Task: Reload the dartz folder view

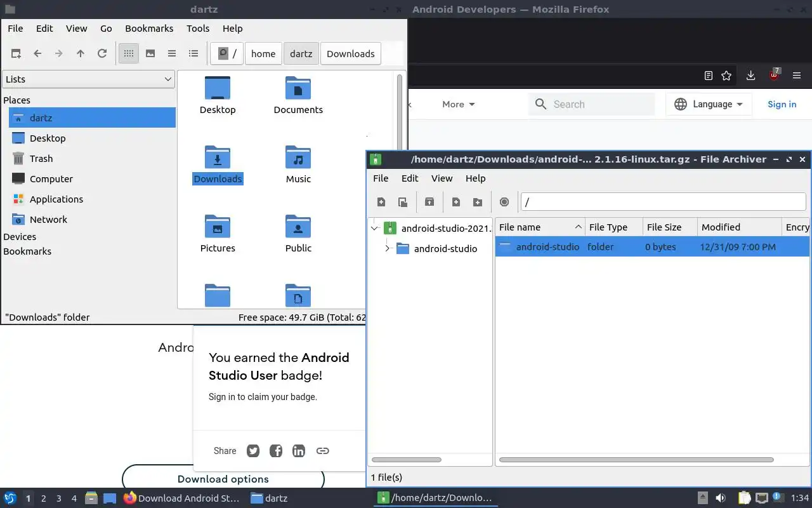Action: point(102,54)
